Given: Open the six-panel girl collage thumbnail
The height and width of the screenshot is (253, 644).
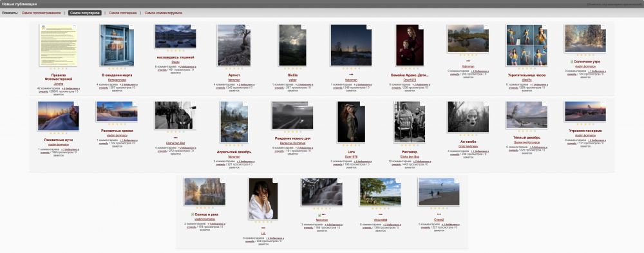Looking at the screenshot, I should click(527, 45).
